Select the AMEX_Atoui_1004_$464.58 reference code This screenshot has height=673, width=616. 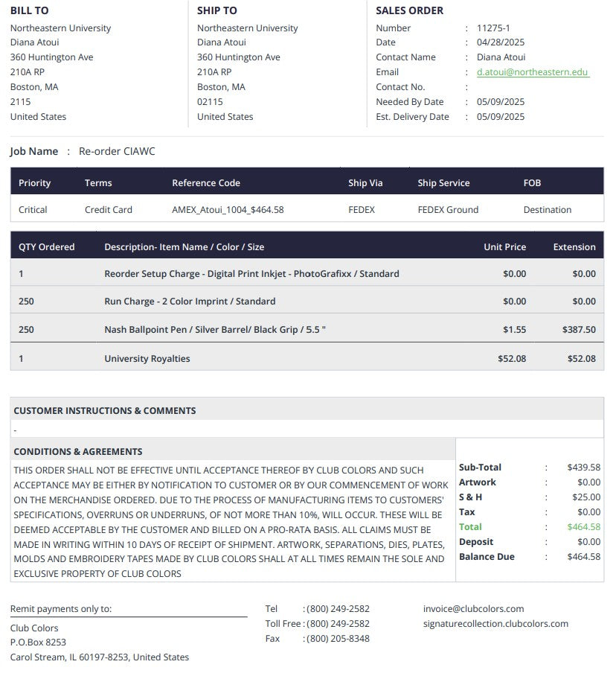[228, 210]
